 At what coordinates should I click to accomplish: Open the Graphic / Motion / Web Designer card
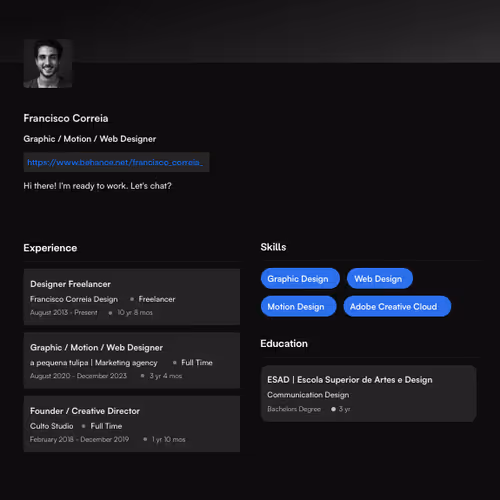click(132, 360)
